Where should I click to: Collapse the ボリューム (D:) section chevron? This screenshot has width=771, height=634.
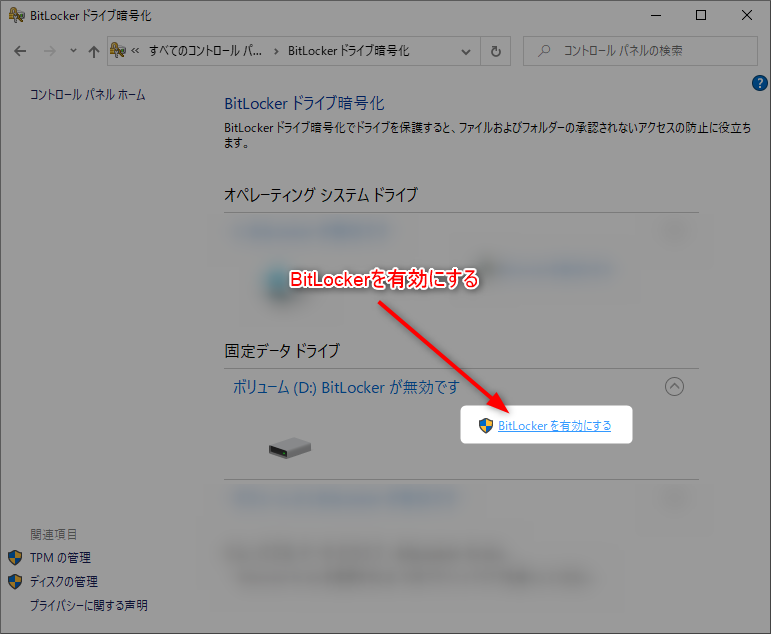pos(674,387)
